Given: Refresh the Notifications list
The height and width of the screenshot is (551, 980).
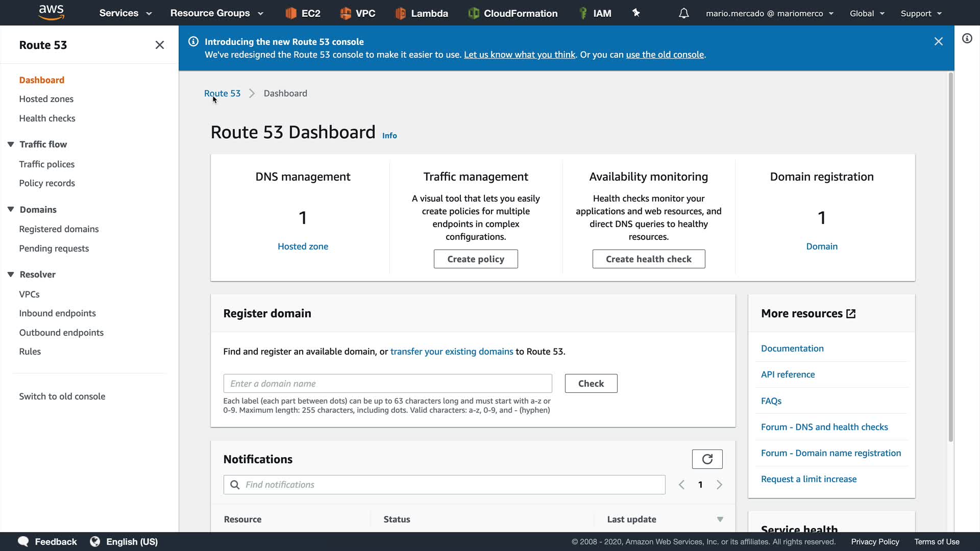Looking at the screenshot, I should coord(707,459).
